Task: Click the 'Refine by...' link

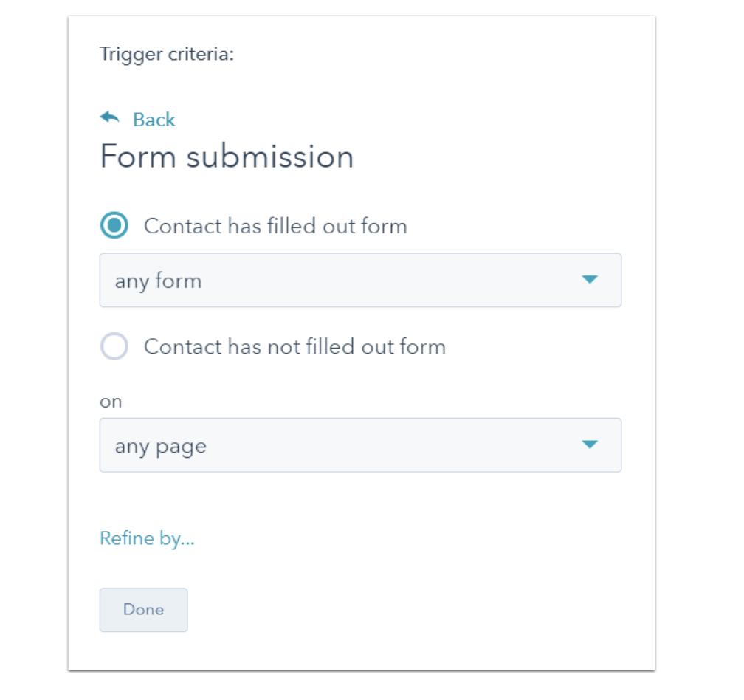Action: click(x=147, y=538)
